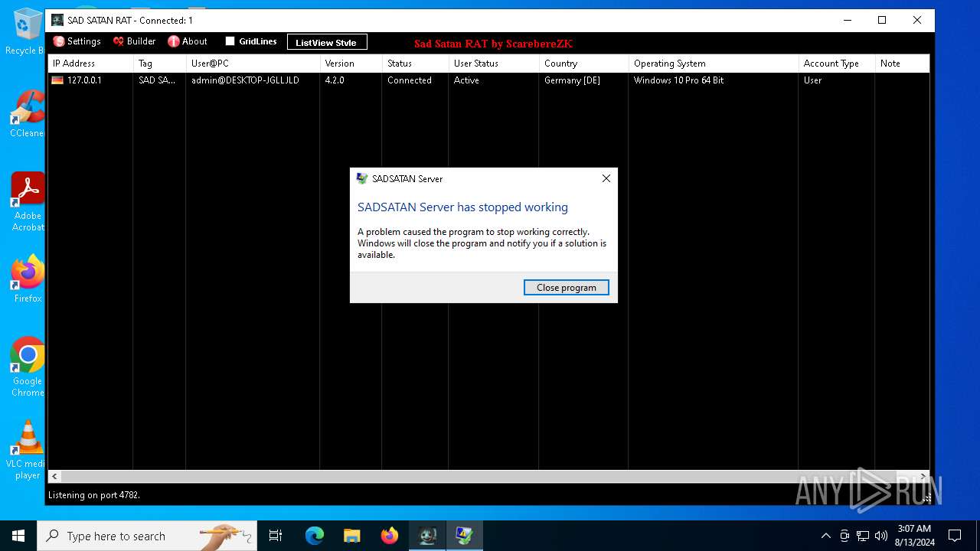Open CCleaner desktop icon
Screen dimensions: 980x551
click(x=28, y=114)
